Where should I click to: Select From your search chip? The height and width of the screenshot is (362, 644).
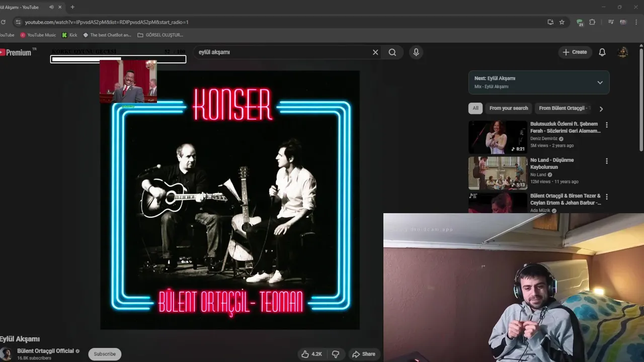click(x=509, y=108)
